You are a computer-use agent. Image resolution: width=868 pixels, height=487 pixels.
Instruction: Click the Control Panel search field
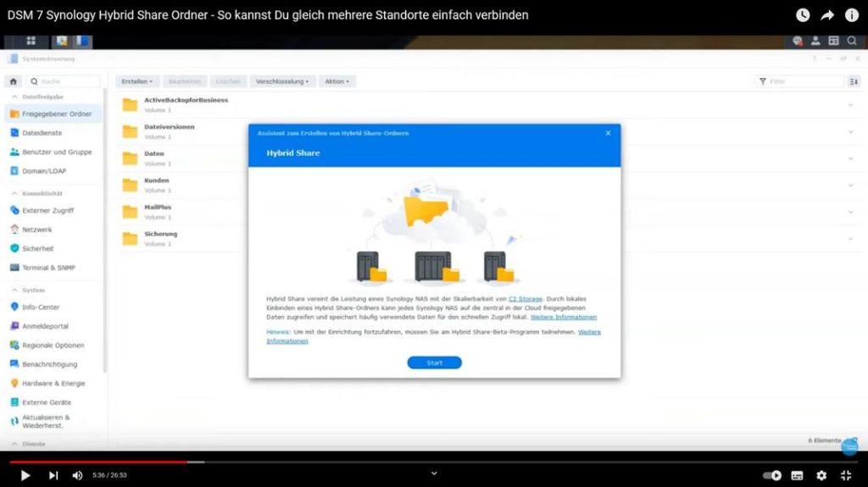point(63,81)
